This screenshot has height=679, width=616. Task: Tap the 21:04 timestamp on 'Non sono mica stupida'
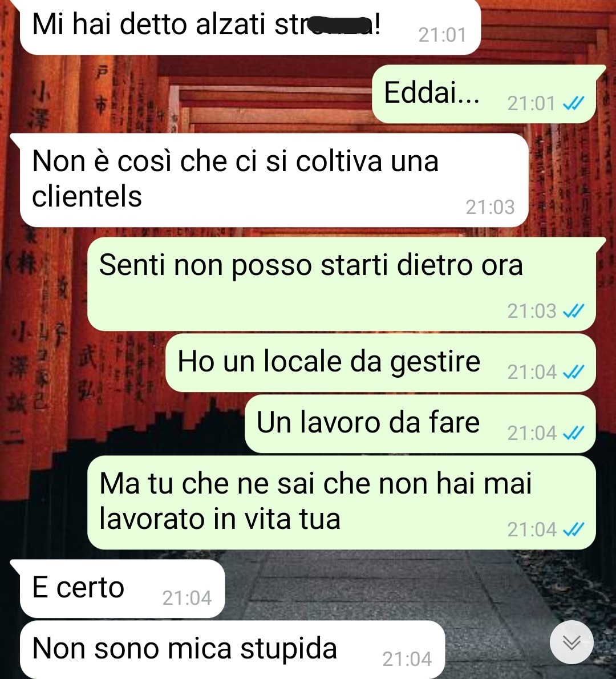pyautogui.click(x=407, y=660)
